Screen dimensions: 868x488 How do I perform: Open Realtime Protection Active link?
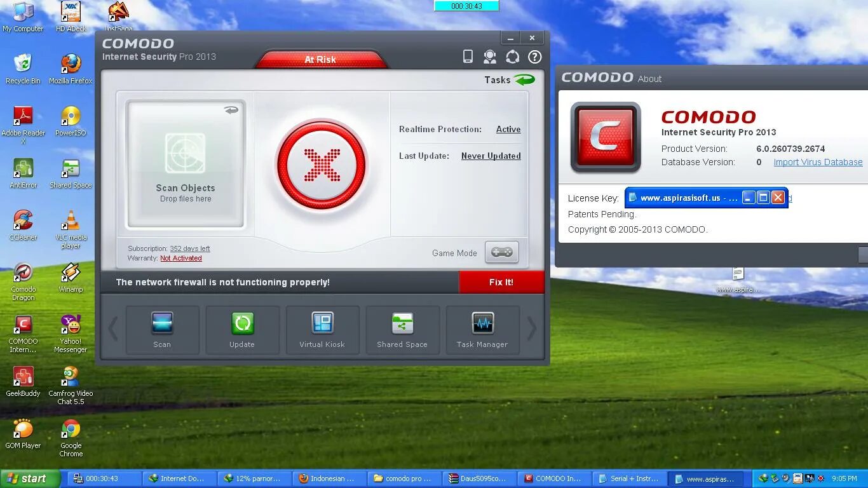(x=508, y=129)
